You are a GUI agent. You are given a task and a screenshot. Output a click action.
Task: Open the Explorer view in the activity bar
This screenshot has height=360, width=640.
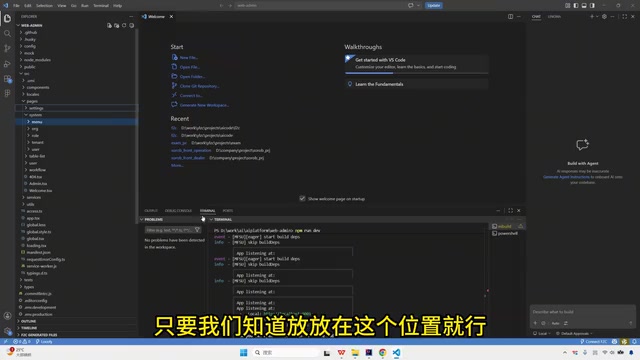[x=7, y=18]
